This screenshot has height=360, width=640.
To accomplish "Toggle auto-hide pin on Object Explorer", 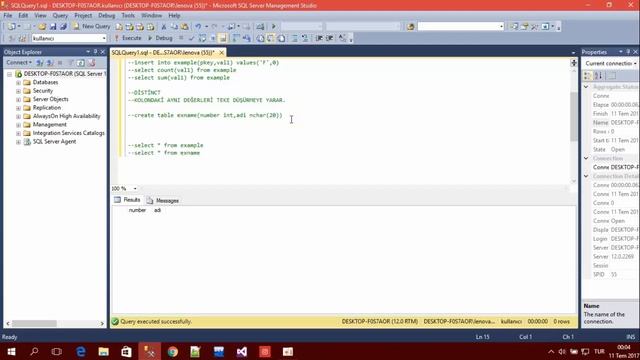I will pos(96,52).
